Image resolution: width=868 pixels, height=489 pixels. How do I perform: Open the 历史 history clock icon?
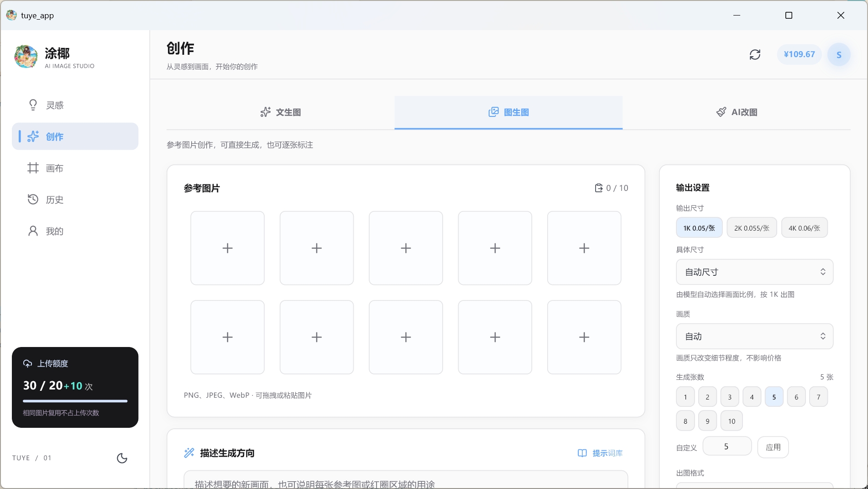point(33,200)
